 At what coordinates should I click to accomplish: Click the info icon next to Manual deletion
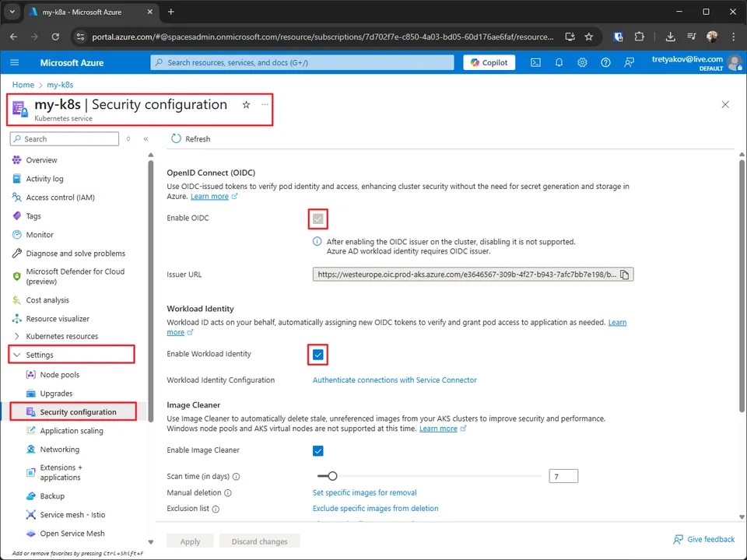tap(228, 493)
